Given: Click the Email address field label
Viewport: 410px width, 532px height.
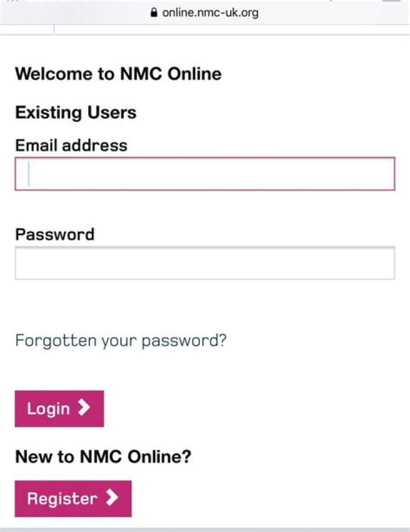Looking at the screenshot, I should tap(71, 145).
